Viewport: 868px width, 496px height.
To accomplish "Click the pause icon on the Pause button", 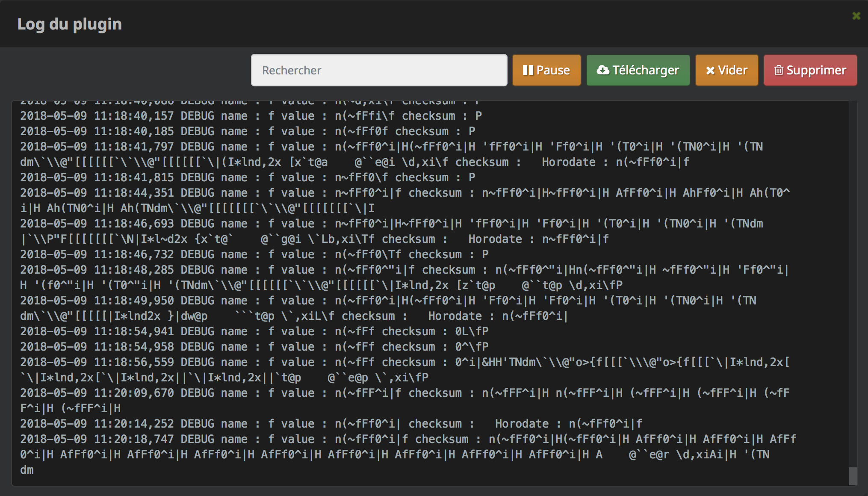I will 528,70.
